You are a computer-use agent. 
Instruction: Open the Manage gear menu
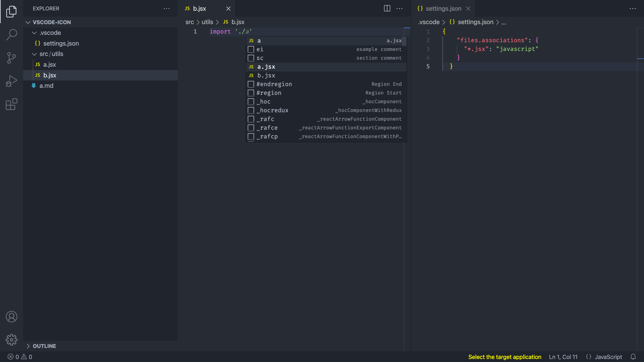pyautogui.click(x=11, y=340)
